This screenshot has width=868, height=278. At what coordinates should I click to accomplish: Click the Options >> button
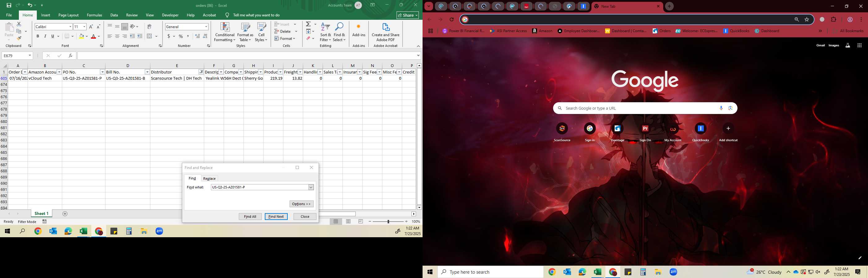[301, 204]
